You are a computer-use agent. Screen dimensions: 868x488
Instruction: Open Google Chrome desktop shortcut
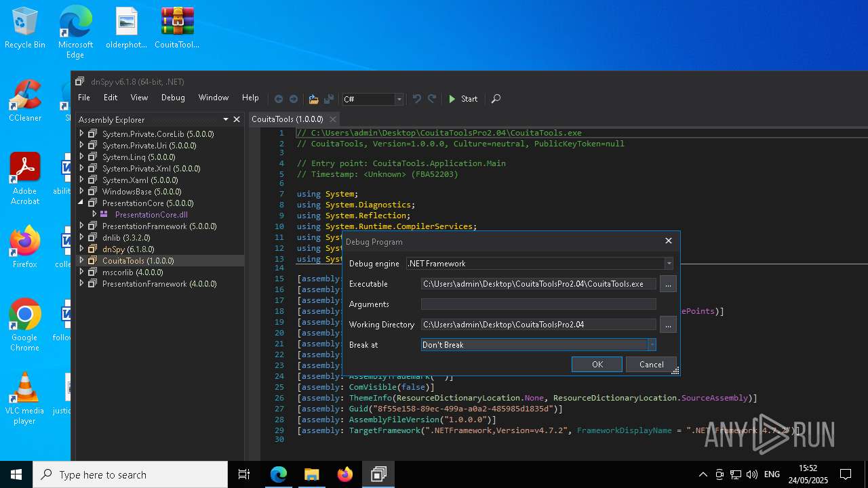(x=25, y=325)
